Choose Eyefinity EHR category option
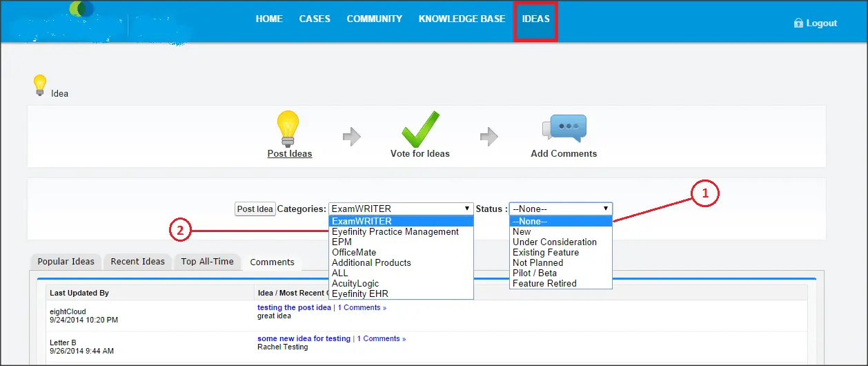Viewport: 868px width, 366px height. click(401, 293)
